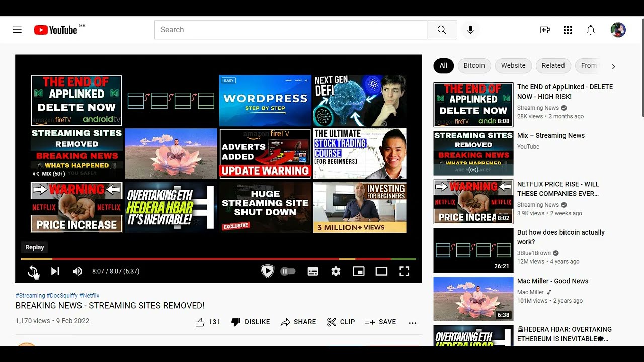The width and height of the screenshot is (644, 362).
Task: Open But how does bitcoin actually work title
Action: click(x=561, y=237)
